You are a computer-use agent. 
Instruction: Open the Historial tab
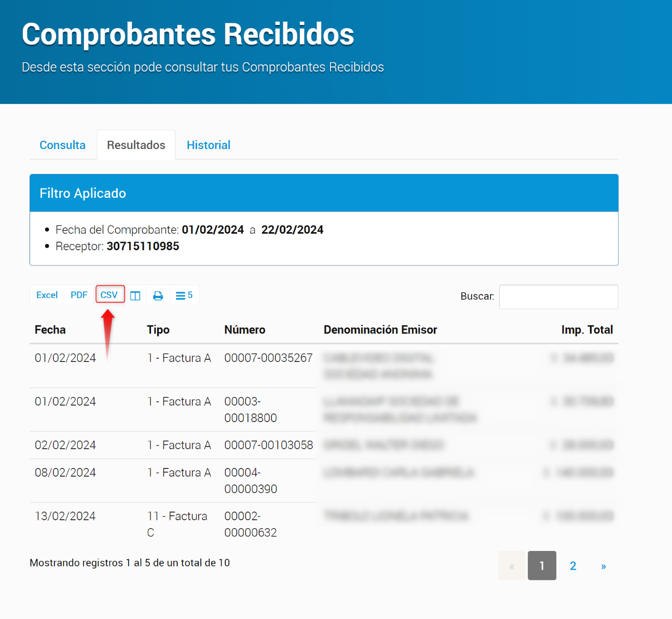pyautogui.click(x=208, y=145)
